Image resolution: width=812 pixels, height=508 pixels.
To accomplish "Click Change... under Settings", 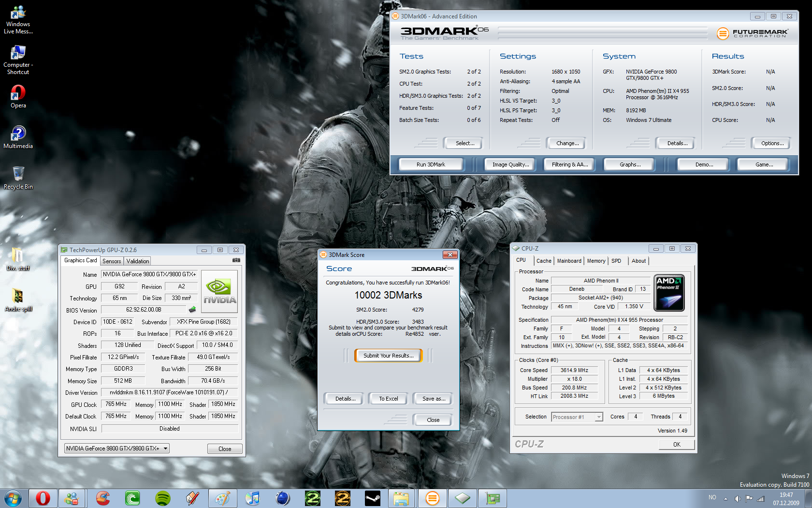I will pos(567,143).
